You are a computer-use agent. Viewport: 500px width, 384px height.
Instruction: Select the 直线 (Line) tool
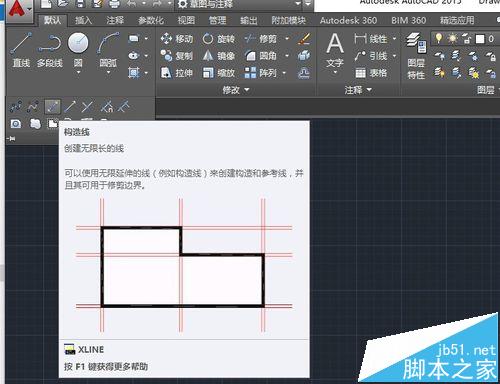(21, 49)
